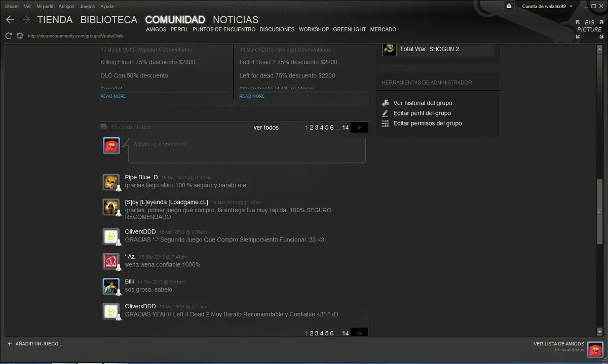Open Pipe Blue :D username link

coord(141,177)
